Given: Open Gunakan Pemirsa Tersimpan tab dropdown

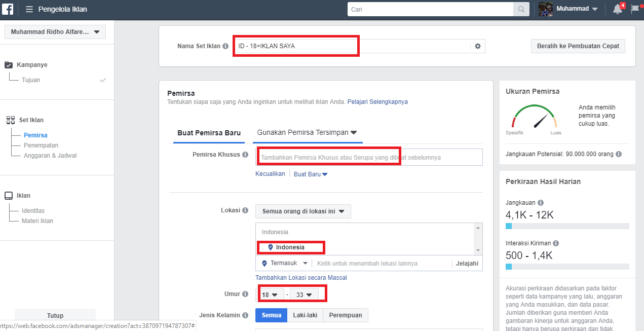Looking at the screenshot, I should pyautogui.click(x=307, y=133).
